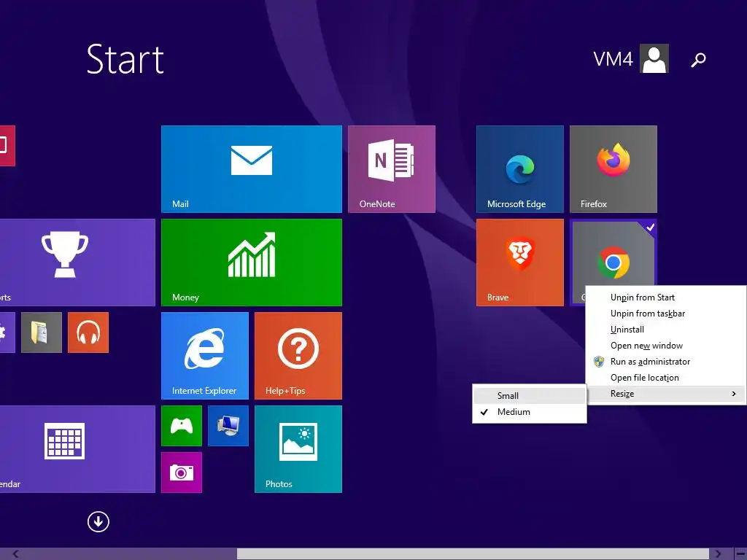The height and width of the screenshot is (560, 747).
Task: Launch the OneNote tile
Action: coord(392,169)
